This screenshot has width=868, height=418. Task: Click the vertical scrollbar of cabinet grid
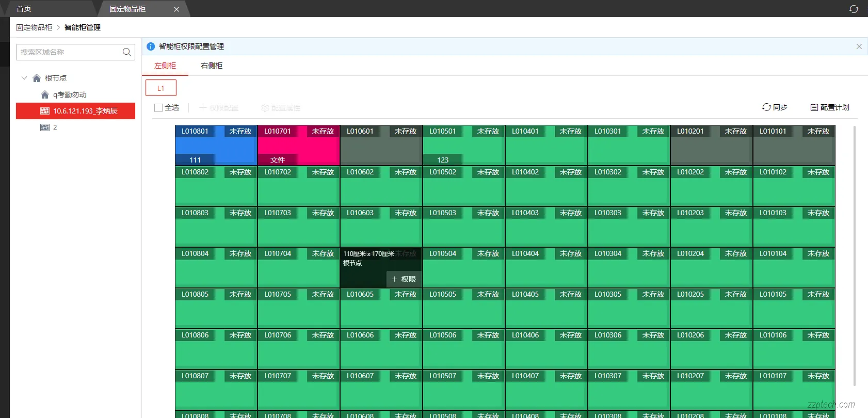point(855,255)
